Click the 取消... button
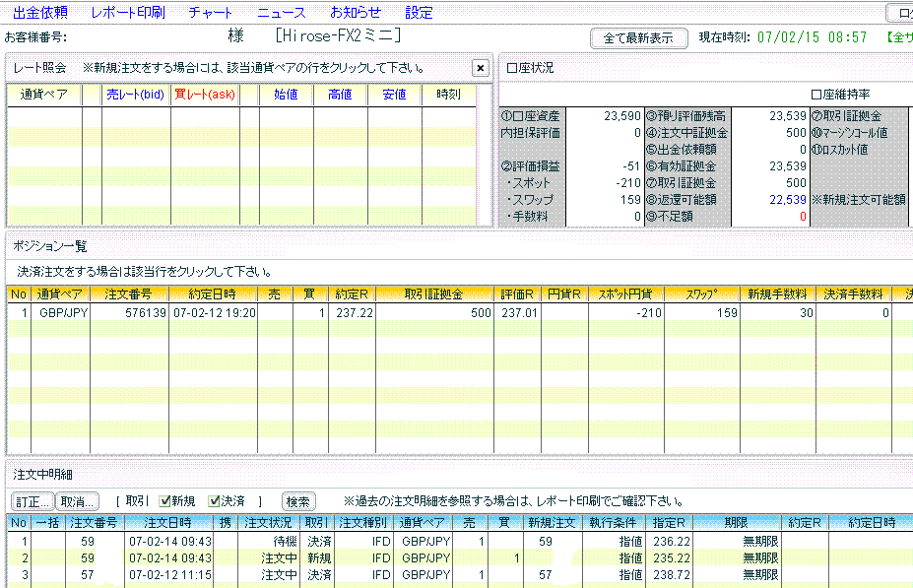This screenshot has height=588, width=913. [x=77, y=501]
